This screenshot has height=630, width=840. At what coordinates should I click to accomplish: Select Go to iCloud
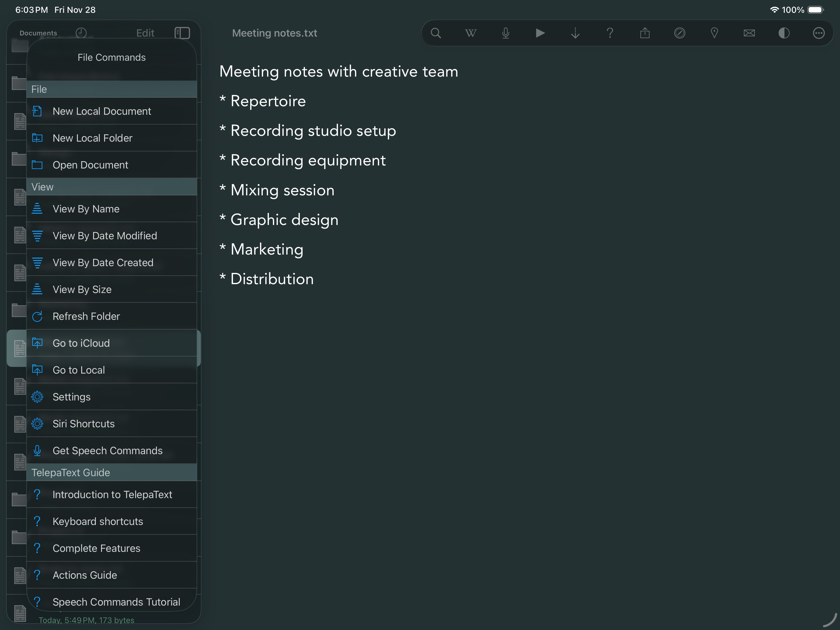tap(112, 343)
